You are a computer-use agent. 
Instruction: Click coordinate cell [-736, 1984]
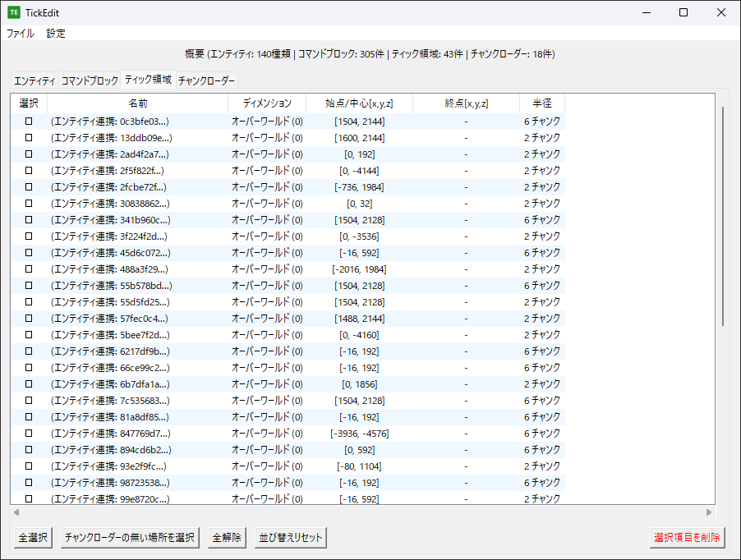pos(359,187)
